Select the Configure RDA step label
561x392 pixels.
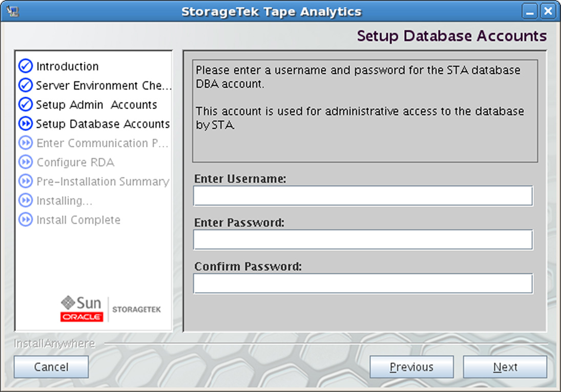[75, 163]
